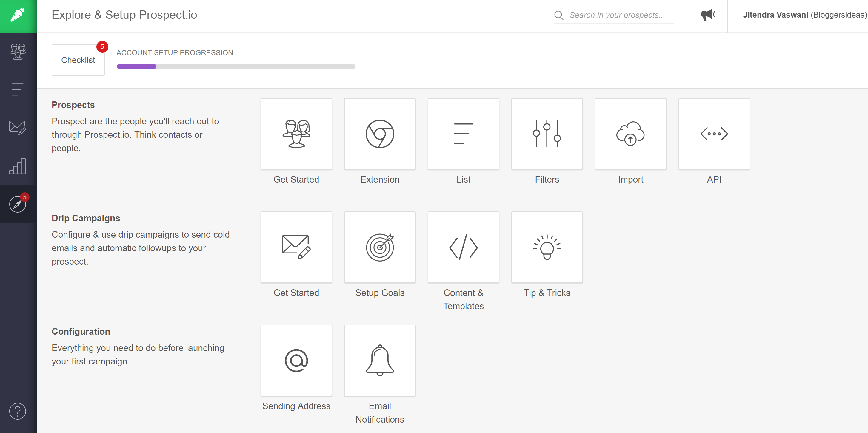Open the Setup Goals target tile
The width and height of the screenshot is (868, 433).
(380, 247)
